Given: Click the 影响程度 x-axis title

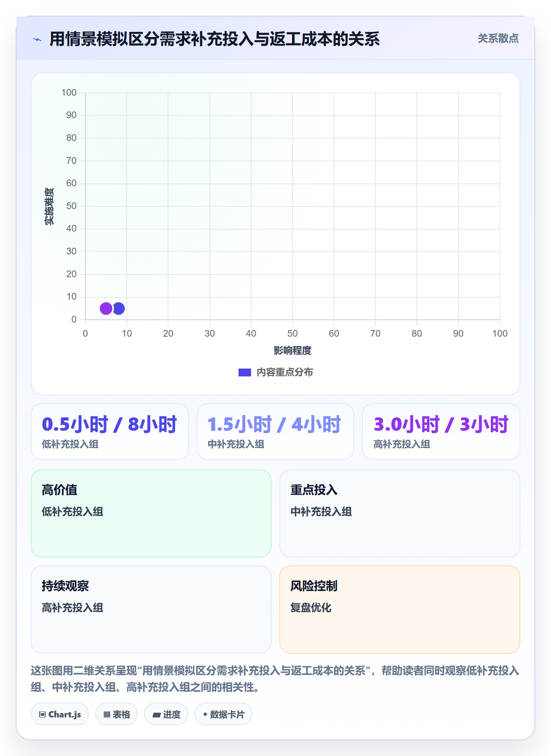Looking at the screenshot, I should [292, 350].
